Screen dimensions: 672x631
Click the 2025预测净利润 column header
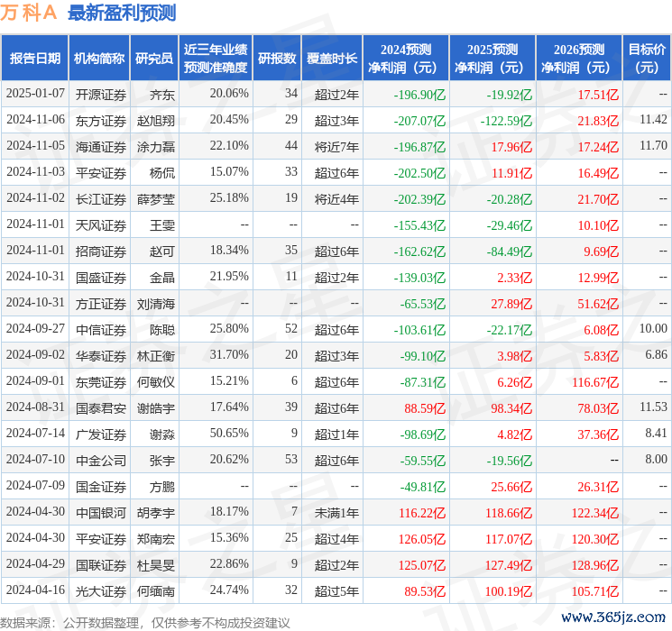492,59
